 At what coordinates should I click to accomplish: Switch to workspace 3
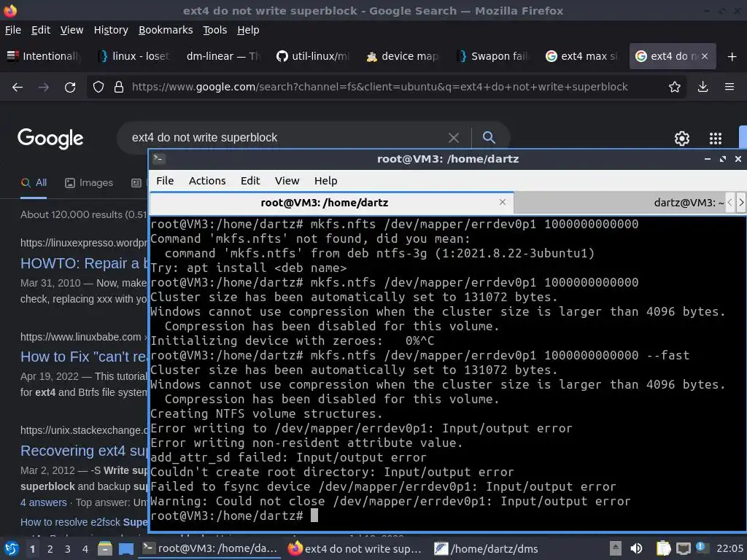click(68, 549)
